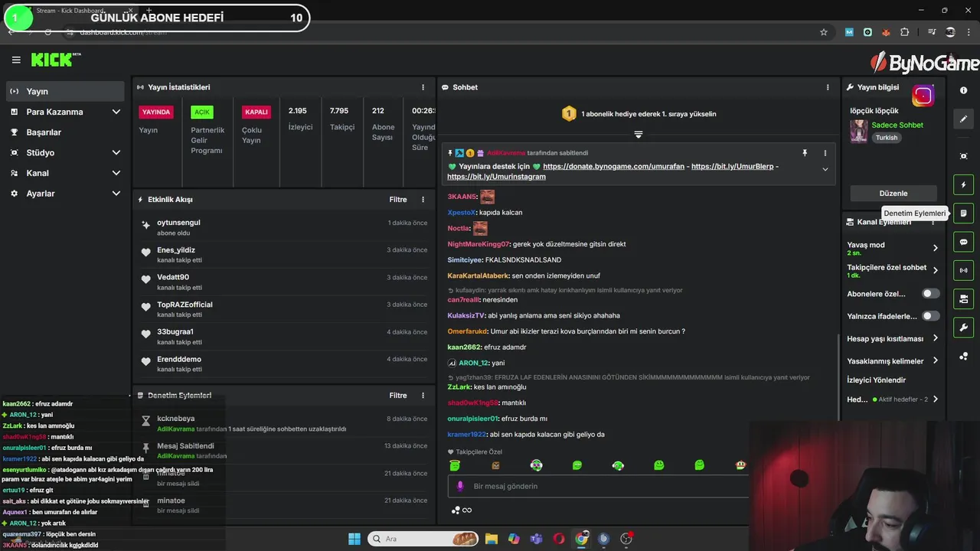Screen dimensions: 980x551
Task: Expand the Stüdyo sidebar section
Action: 65,153
